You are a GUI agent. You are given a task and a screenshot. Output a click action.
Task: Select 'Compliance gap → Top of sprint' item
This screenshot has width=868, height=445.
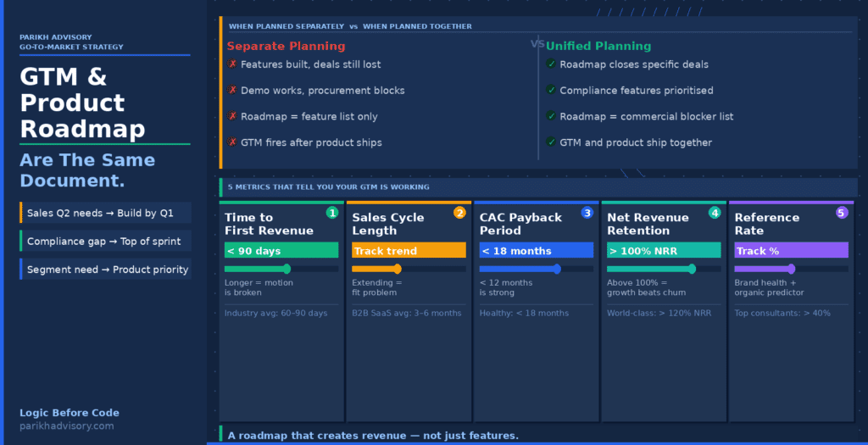click(x=105, y=242)
